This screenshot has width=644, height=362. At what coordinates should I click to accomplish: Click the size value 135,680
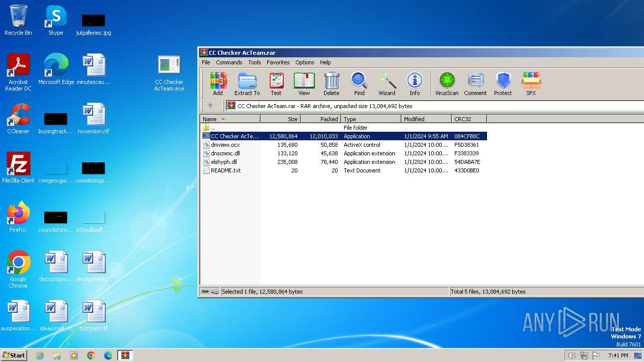287,145
